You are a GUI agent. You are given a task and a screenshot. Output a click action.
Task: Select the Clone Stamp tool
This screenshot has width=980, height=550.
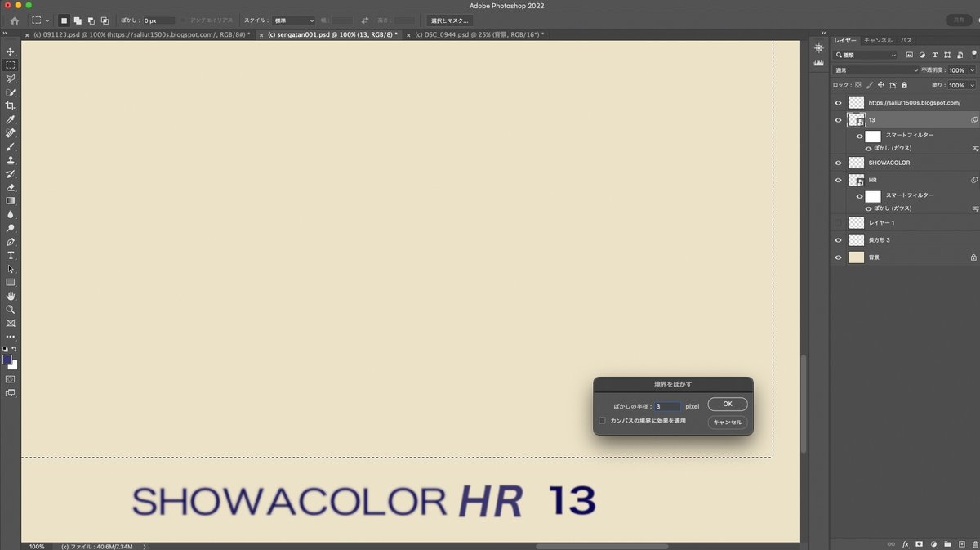point(11,160)
